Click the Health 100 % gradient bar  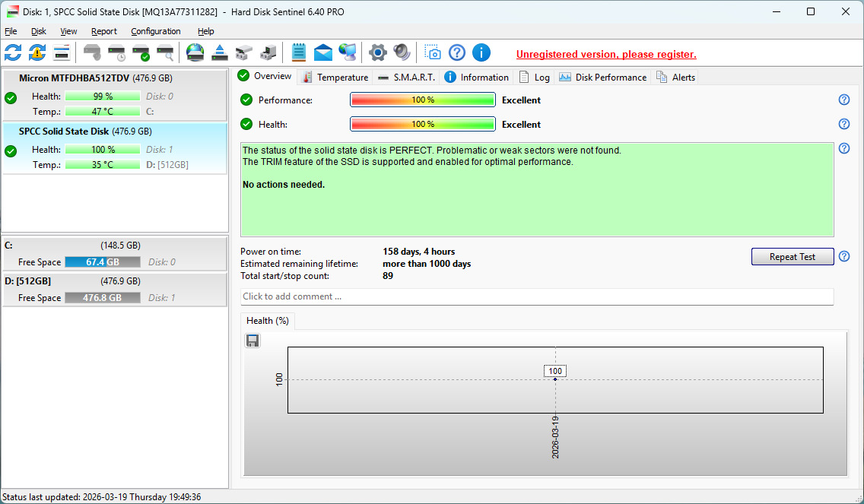click(x=423, y=124)
